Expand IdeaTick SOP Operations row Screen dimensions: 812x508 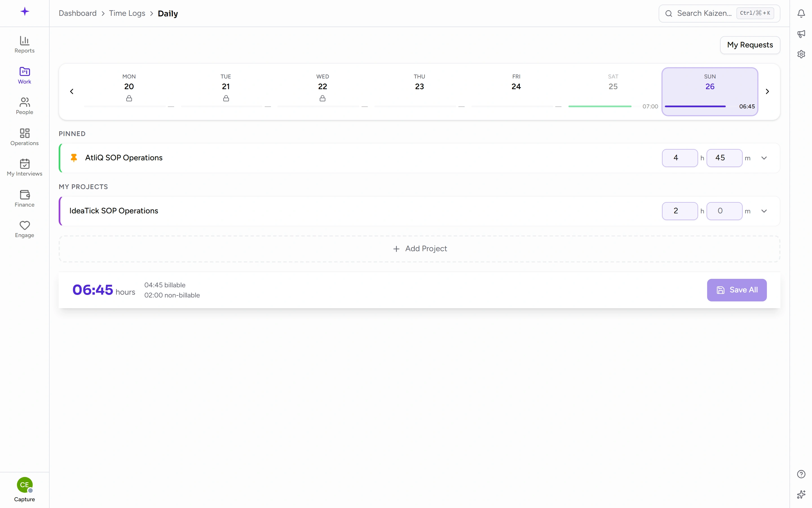click(764, 211)
